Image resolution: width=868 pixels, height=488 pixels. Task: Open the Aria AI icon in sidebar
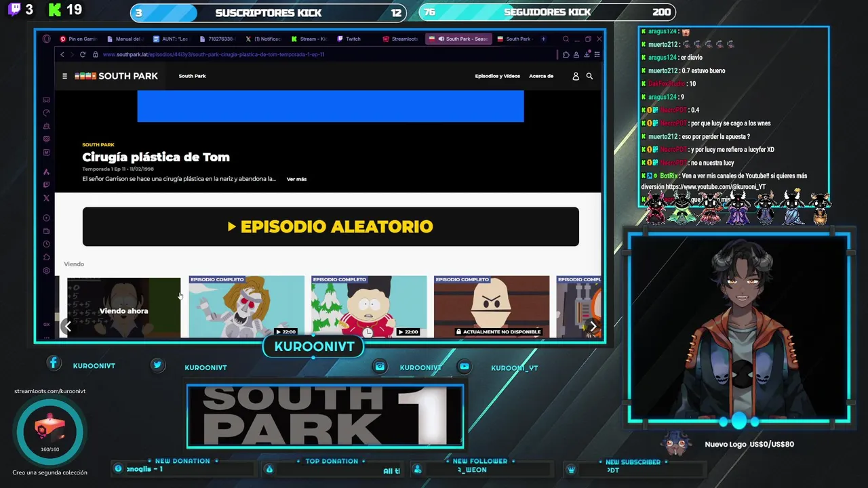coord(46,171)
